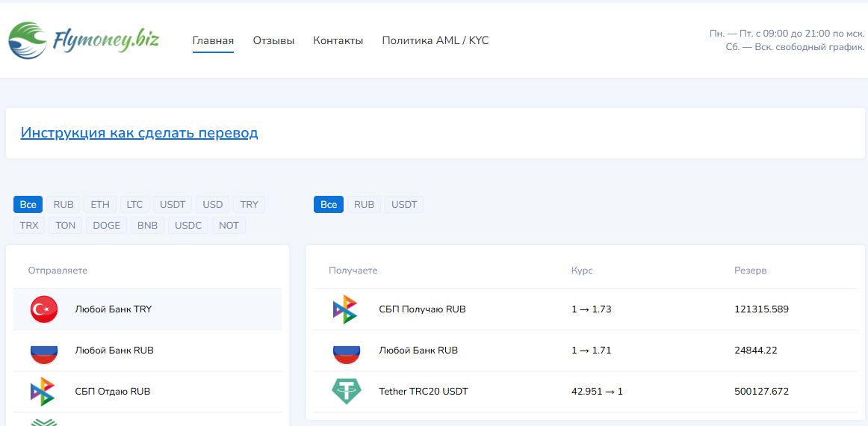868x426 pixels.
Task: Choose Любой Банк RUB in Получаете
Action: tap(585, 351)
